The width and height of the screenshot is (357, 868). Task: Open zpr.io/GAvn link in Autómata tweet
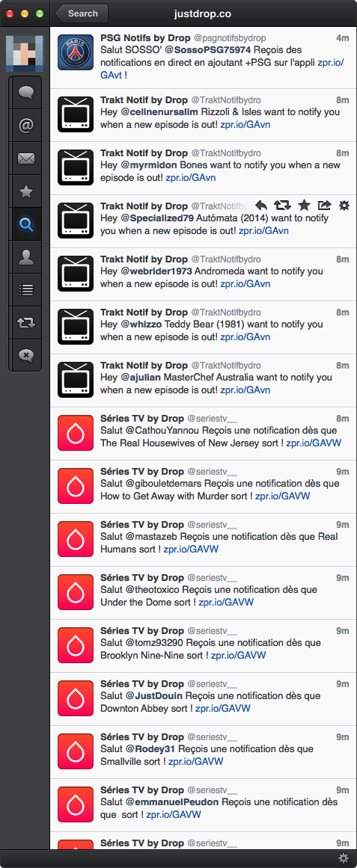coord(264,231)
